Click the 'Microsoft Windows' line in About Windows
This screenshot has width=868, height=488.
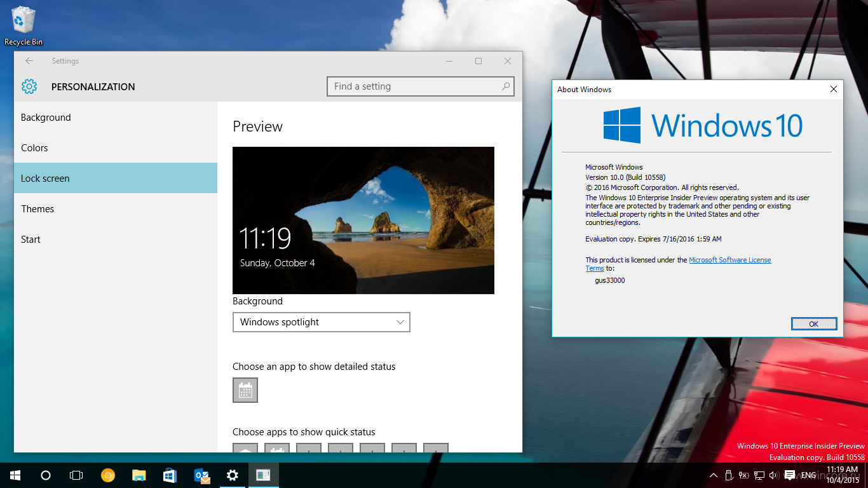pos(614,167)
